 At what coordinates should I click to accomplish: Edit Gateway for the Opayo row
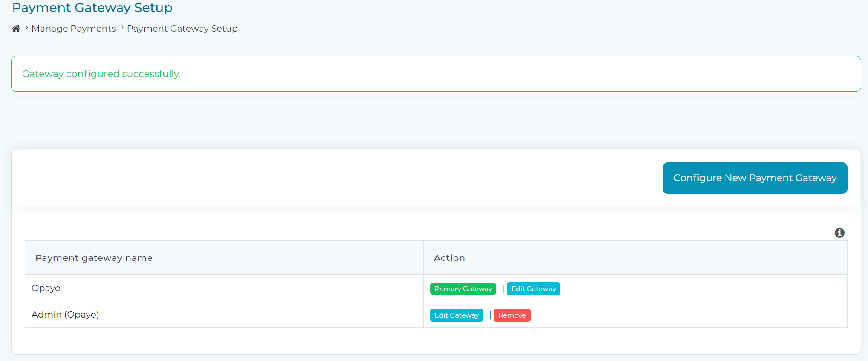point(533,289)
